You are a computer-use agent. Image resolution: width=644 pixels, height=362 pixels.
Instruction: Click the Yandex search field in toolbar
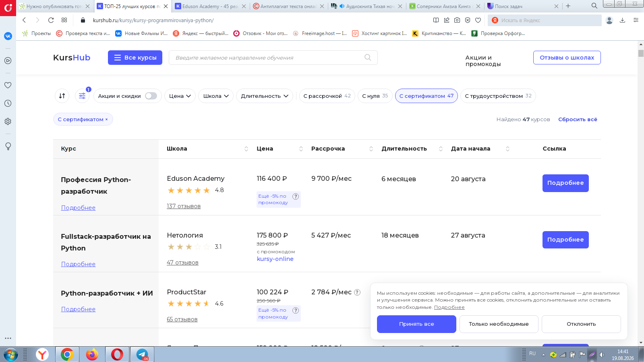click(545, 20)
